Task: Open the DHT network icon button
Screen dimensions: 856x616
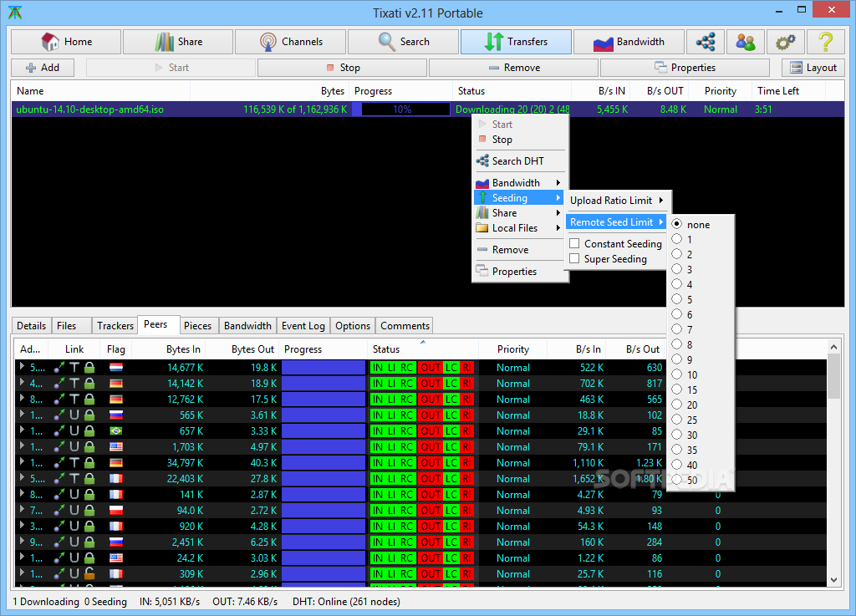Action: (x=706, y=42)
